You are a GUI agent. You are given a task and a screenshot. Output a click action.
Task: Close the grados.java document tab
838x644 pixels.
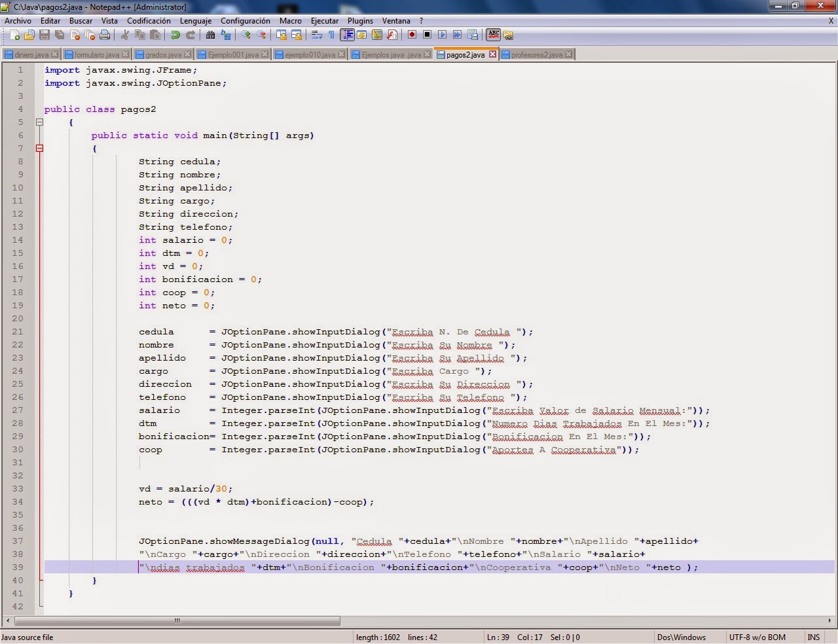[x=187, y=54]
